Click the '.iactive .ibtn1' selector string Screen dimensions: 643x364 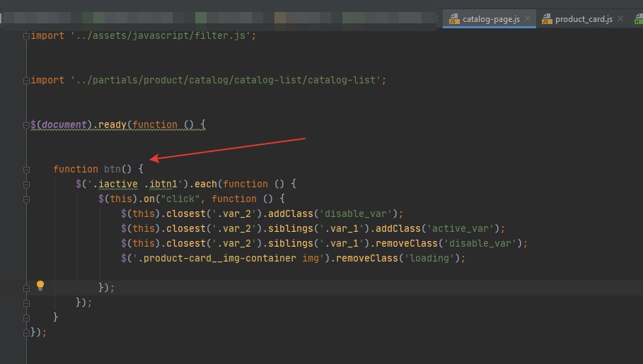[134, 184]
